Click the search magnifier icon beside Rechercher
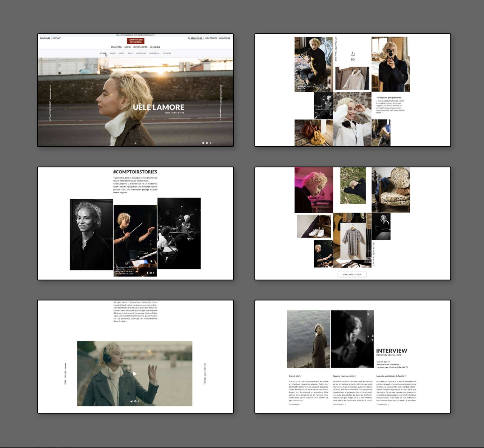This screenshot has width=484, height=448. coord(189,38)
